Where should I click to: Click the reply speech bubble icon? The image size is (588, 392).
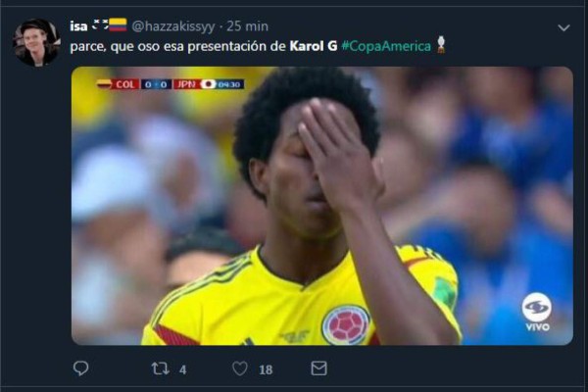click(x=80, y=368)
